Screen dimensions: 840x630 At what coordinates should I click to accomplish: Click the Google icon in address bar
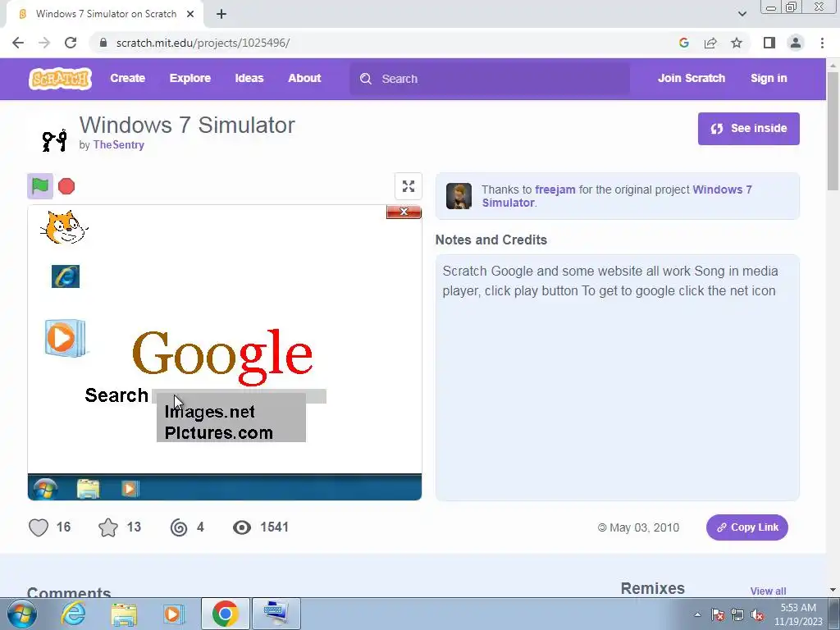point(683,43)
